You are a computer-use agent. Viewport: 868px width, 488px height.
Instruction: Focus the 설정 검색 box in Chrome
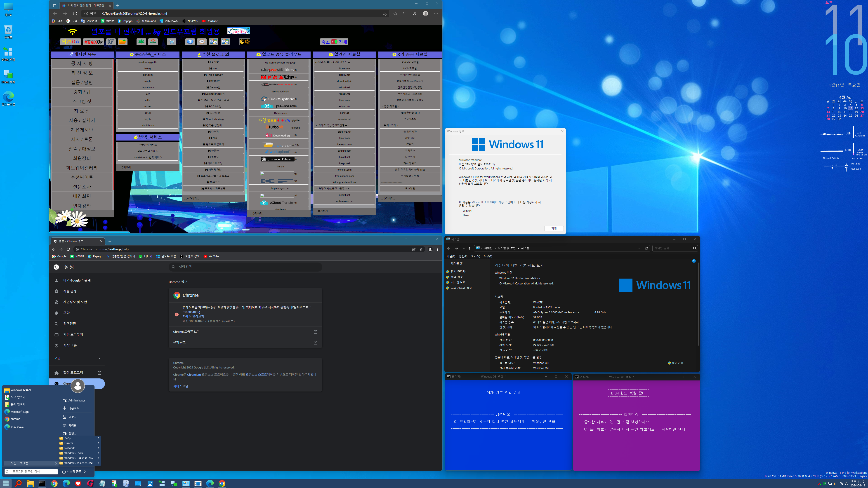[x=245, y=267]
